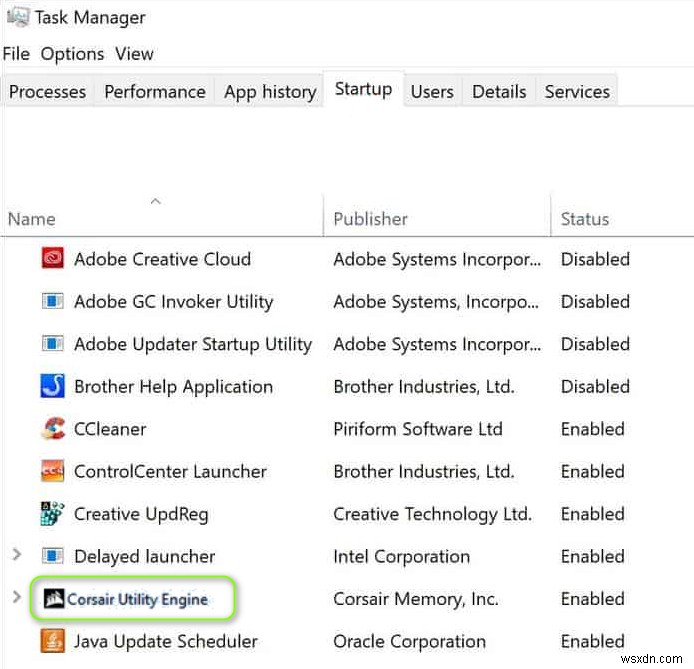Click Enabled status of Java Update Scheduler
Screen dimensions: 694x669
point(593,642)
